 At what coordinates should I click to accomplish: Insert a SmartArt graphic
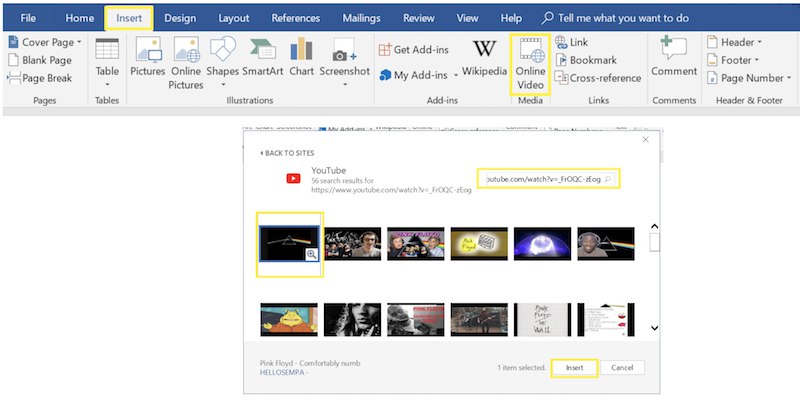tap(263, 57)
